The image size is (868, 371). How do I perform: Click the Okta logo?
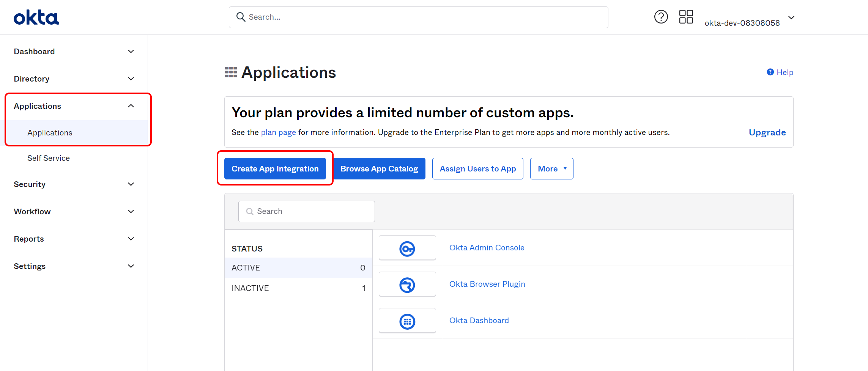click(36, 17)
